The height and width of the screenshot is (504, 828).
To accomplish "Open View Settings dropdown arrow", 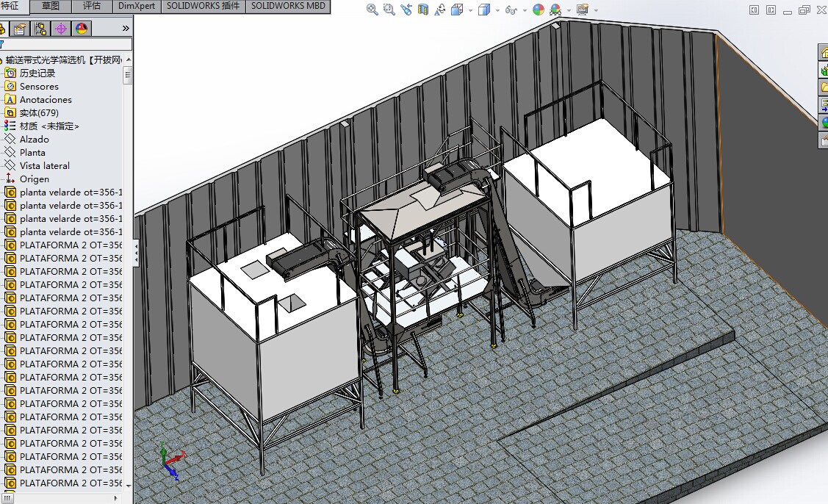I will click(596, 10).
